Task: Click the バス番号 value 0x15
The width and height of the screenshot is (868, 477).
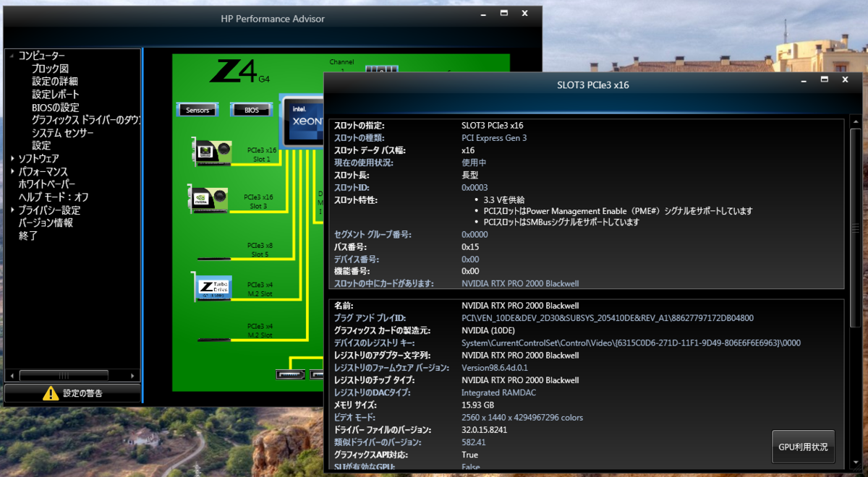Action: click(471, 247)
